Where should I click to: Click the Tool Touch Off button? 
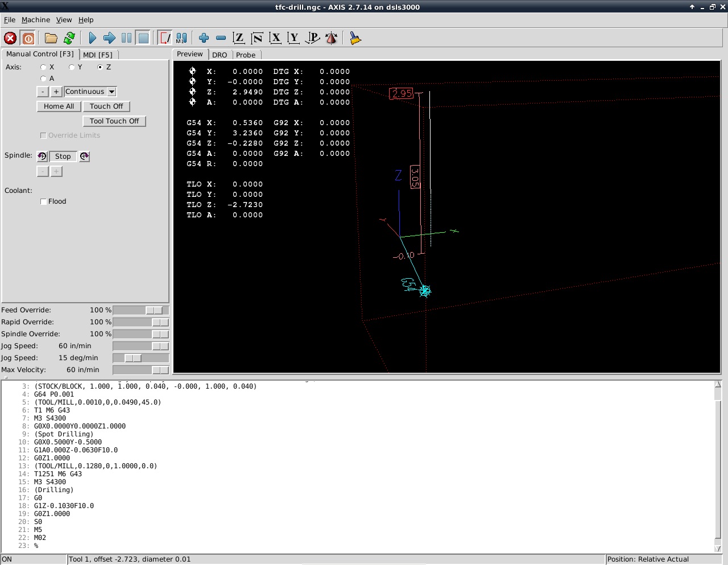114,121
